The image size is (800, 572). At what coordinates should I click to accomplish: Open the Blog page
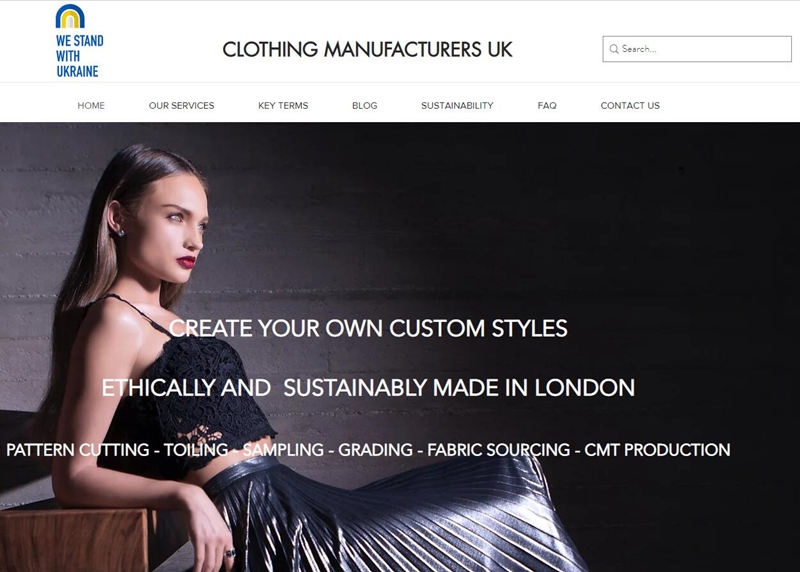[x=365, y=106]
